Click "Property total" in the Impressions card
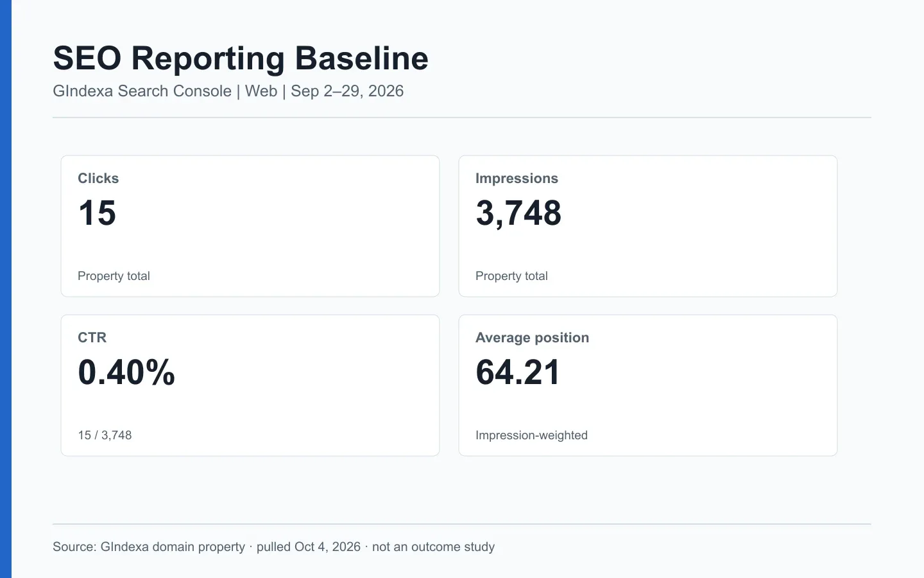Screen dimensions: 924x578 [x=511, y=276]
